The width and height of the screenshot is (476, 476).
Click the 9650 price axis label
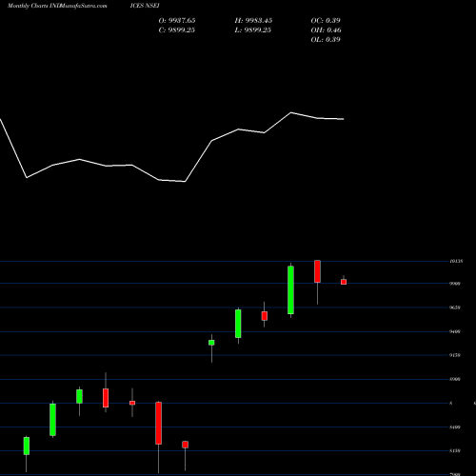click(x=455, y=307)
